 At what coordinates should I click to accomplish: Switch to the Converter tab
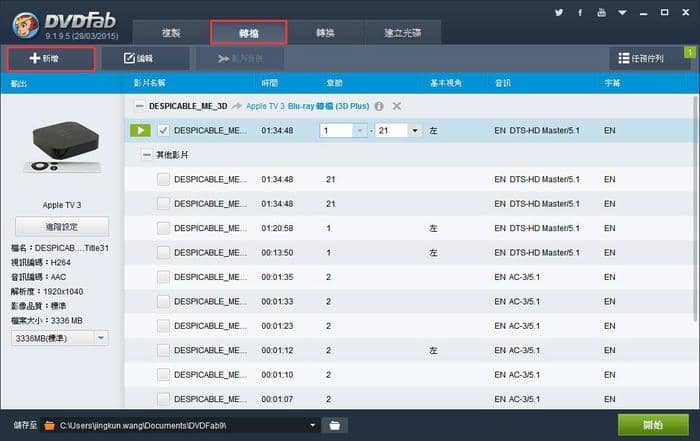325,33
